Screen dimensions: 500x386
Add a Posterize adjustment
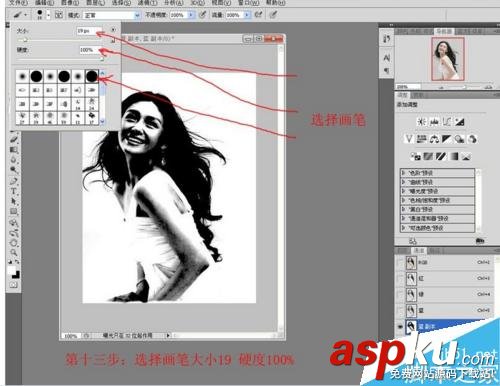428,156
